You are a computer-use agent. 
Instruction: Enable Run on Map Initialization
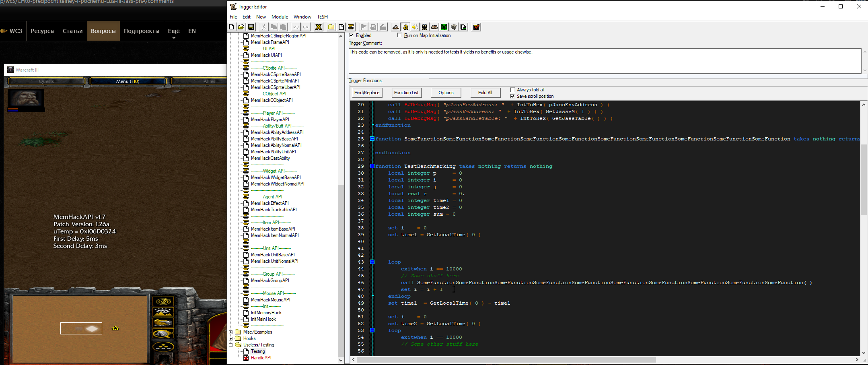[399, 35]
